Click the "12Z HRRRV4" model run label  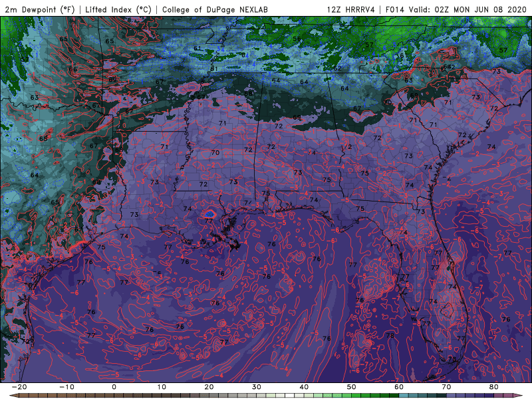(351, 9)
